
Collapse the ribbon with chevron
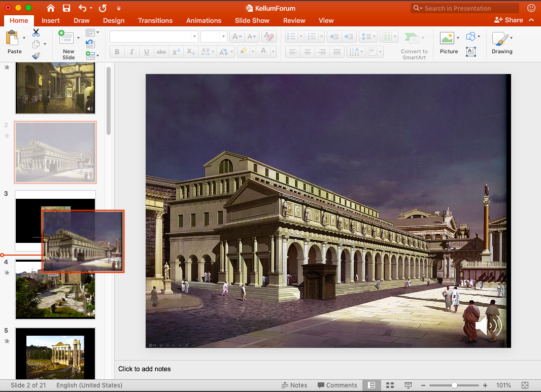532,20
